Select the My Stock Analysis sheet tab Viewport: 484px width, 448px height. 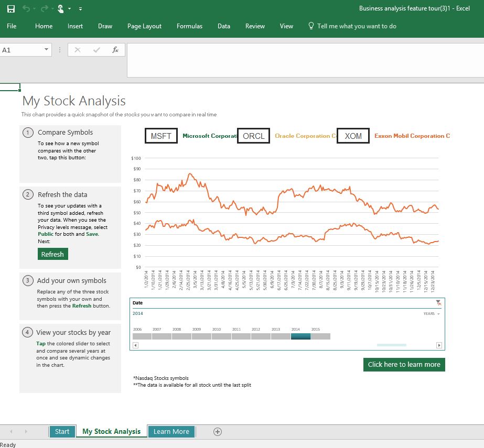point(111,431)
